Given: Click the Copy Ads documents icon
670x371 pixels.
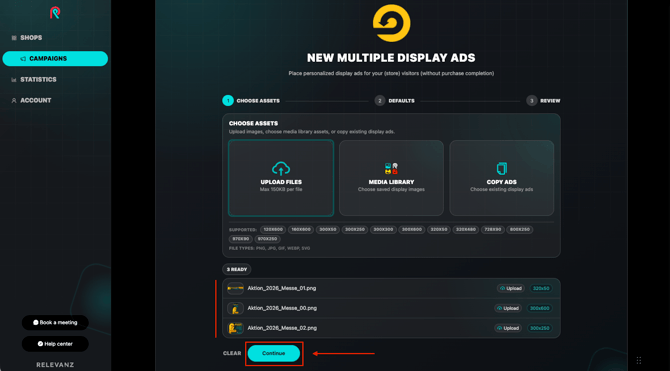Looking at the screenshot, I should tap(502, 168).
